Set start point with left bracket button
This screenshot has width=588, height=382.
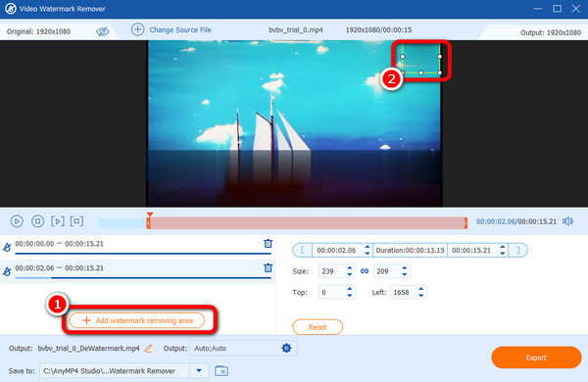(x=302, y=250)
